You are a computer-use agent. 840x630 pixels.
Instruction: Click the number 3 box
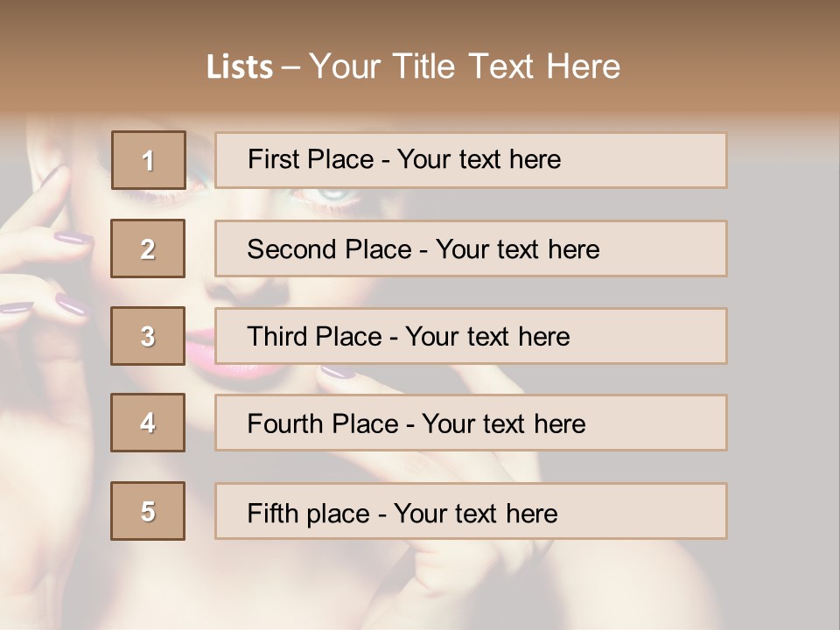click(x=148, y=336)
